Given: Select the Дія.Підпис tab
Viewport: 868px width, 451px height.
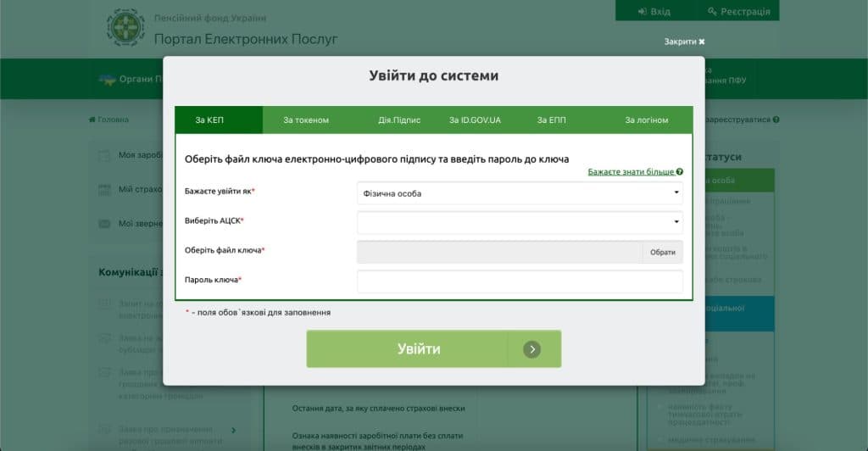Looking at the screenshot, I should point(399,120).
